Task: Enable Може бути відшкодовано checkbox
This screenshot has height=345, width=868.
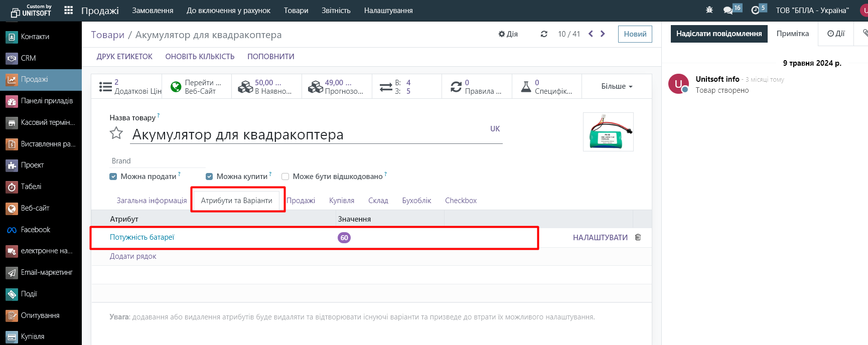Action: click(285, 177)
